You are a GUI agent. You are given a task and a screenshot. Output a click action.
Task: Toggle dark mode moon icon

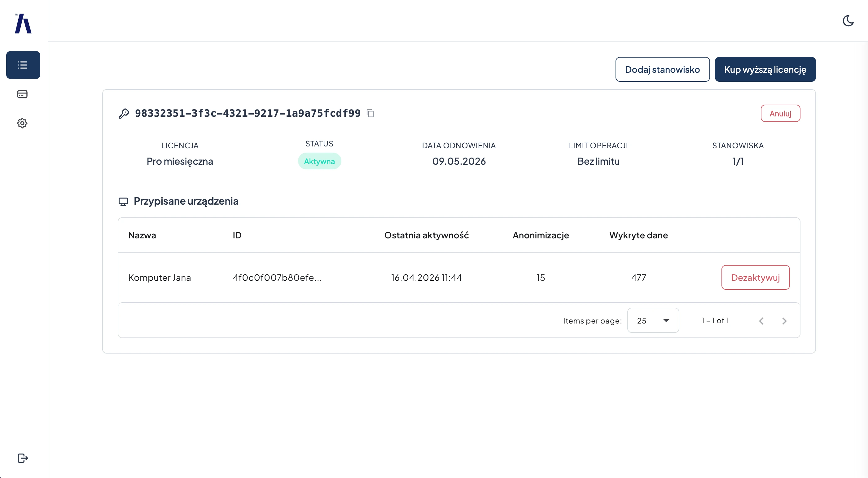[848, 21]
